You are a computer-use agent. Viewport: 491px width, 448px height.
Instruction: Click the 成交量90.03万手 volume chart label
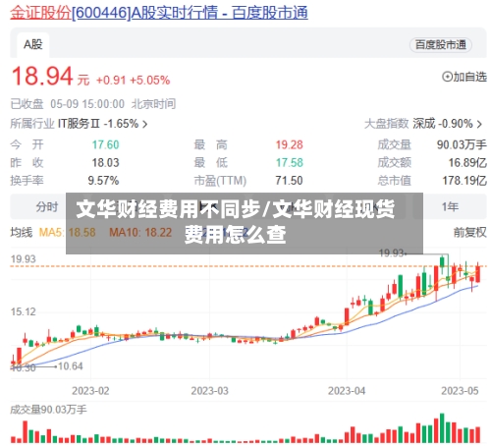(48, 410)
